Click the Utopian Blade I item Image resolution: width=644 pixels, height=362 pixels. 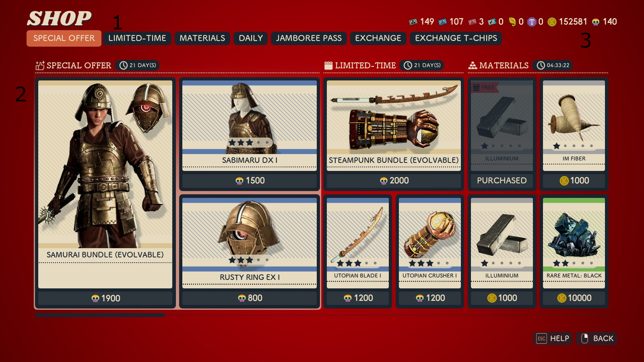(358, 252)
